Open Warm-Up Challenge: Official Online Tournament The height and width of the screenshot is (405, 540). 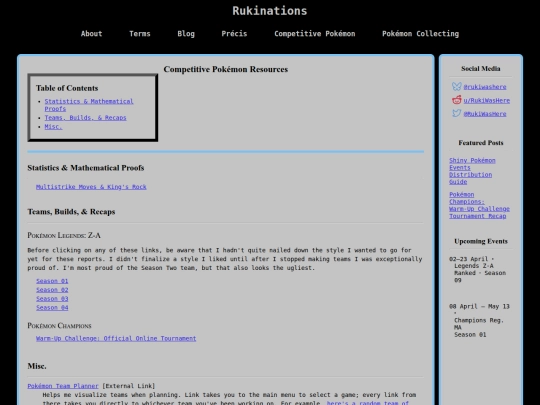tap(116, 339)
